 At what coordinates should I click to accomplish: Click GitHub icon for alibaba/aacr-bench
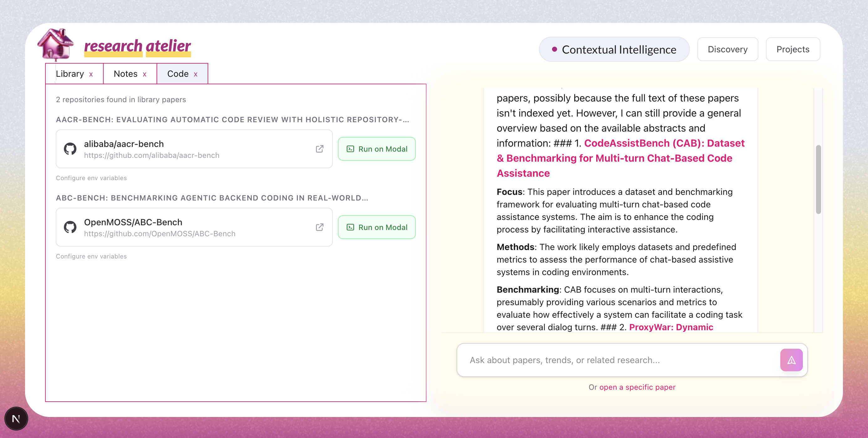[x=70, y=149]
